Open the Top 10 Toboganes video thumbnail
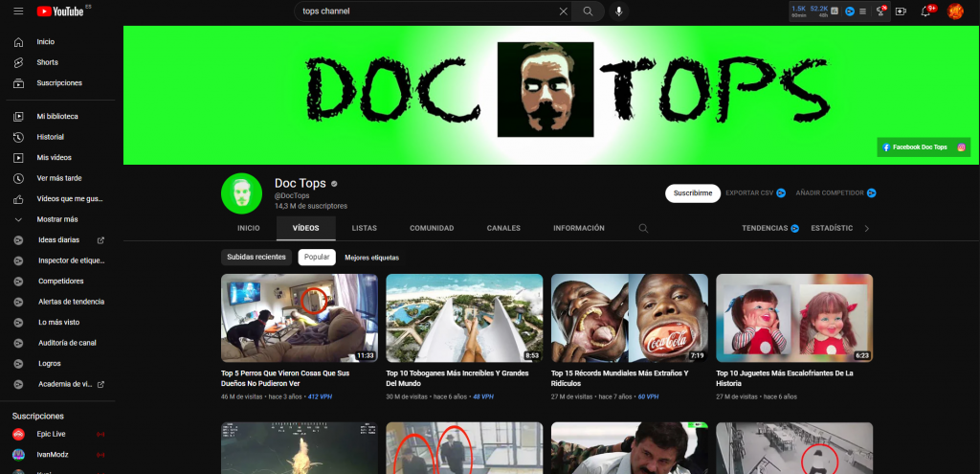Screen dimensions: 980x474 coord(464,318)
